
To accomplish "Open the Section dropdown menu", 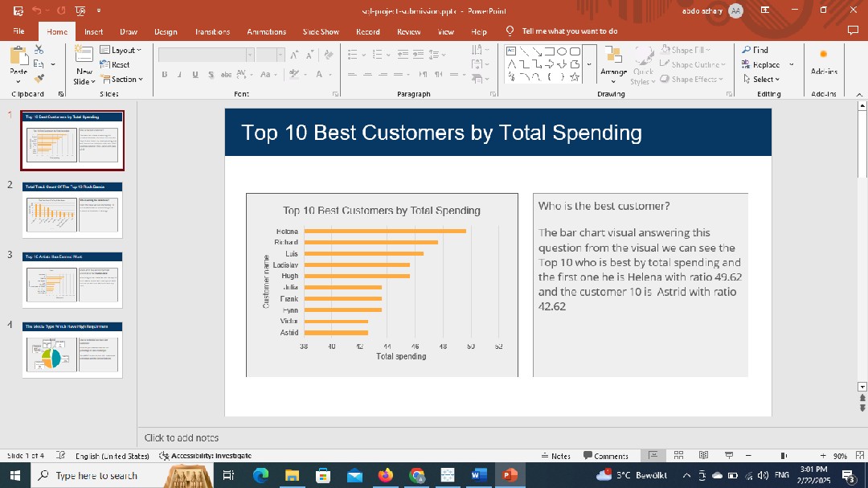I will (x=121, y=80).
